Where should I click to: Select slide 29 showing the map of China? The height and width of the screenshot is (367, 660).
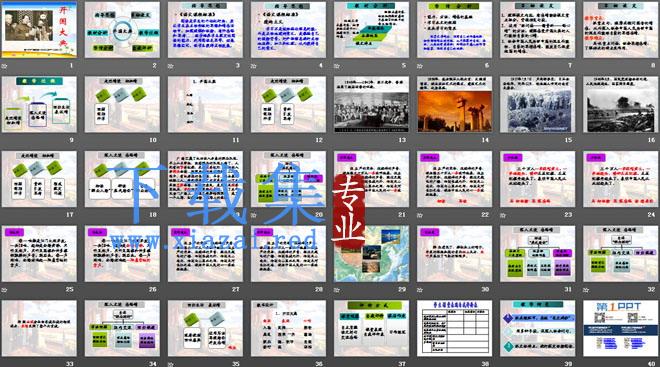pos(371,254)
